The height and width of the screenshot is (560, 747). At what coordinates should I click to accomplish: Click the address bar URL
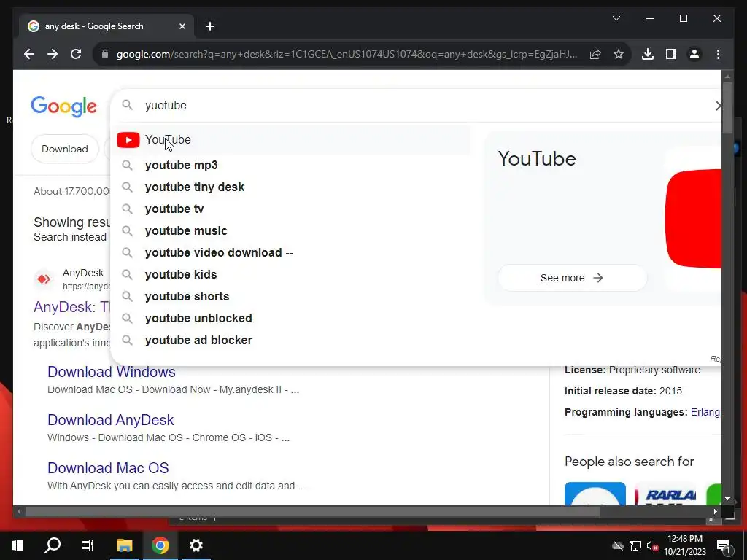tap(347, 54)
